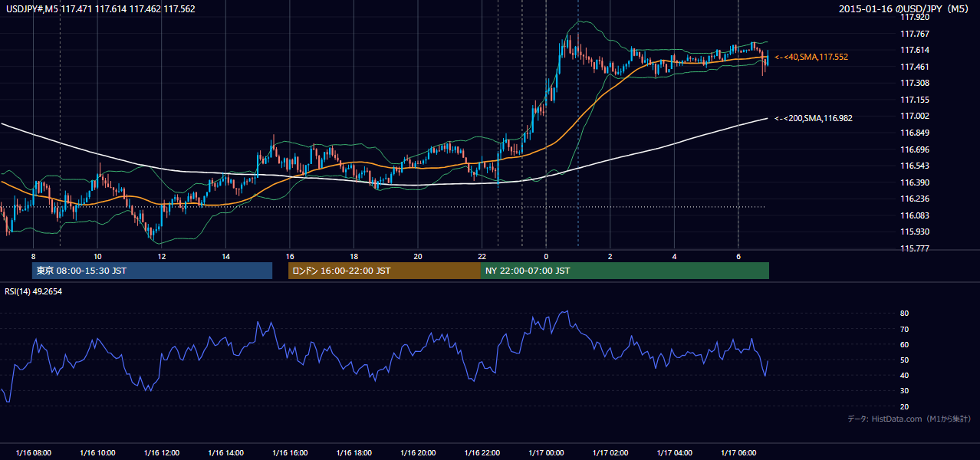Click the 1/16 08:00 bottom time label
Viewport: 980px width, 460px height.
tap(33, 453)
